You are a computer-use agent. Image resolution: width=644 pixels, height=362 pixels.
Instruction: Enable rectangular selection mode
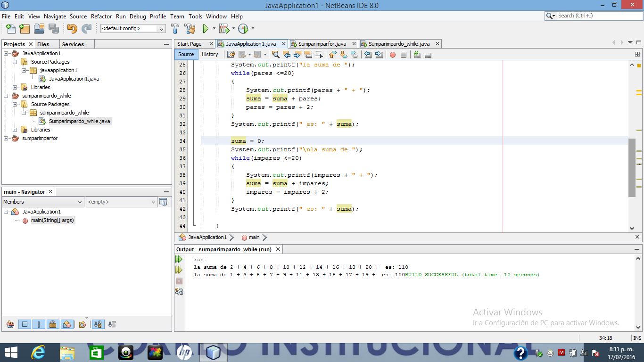pos(320,55)
